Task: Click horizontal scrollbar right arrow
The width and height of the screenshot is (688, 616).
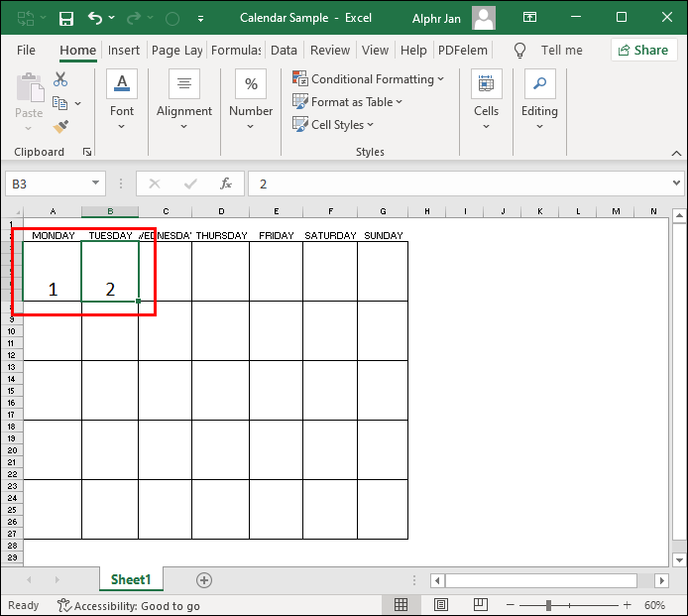Action: coord(661,581)
